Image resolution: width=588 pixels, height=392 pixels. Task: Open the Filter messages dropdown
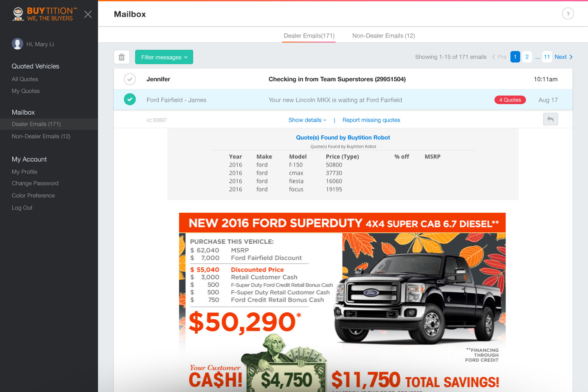tap(164, 57)
